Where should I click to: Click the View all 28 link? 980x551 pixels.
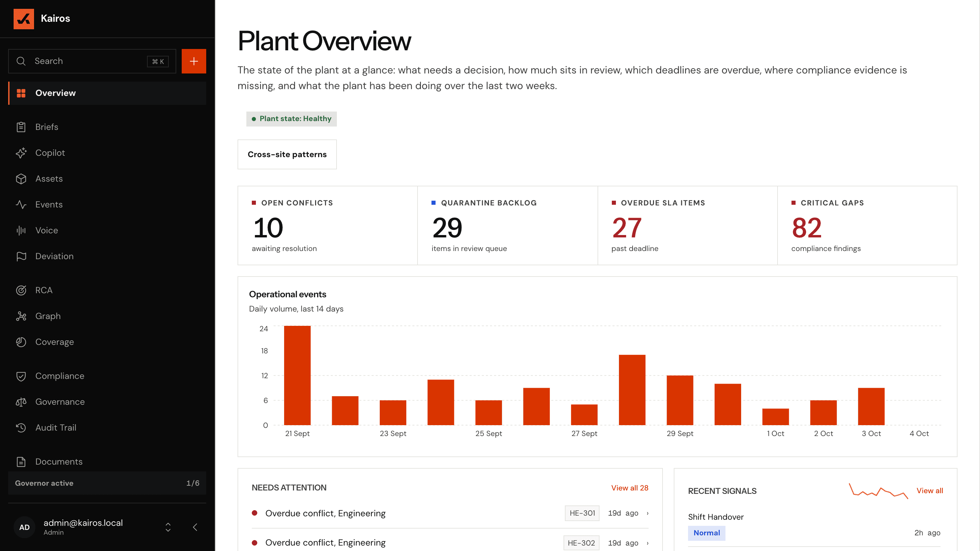pos(630,488)
